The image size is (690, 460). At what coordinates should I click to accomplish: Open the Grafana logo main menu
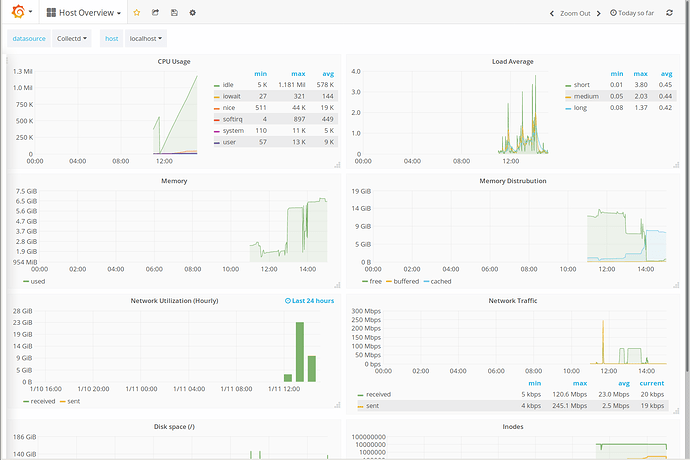22,12
